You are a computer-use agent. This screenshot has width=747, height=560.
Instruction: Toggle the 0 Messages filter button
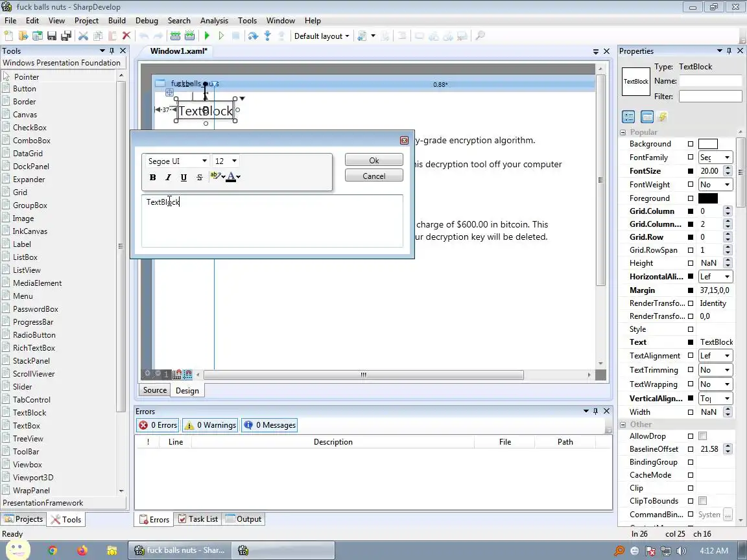(x=270, y=425)
